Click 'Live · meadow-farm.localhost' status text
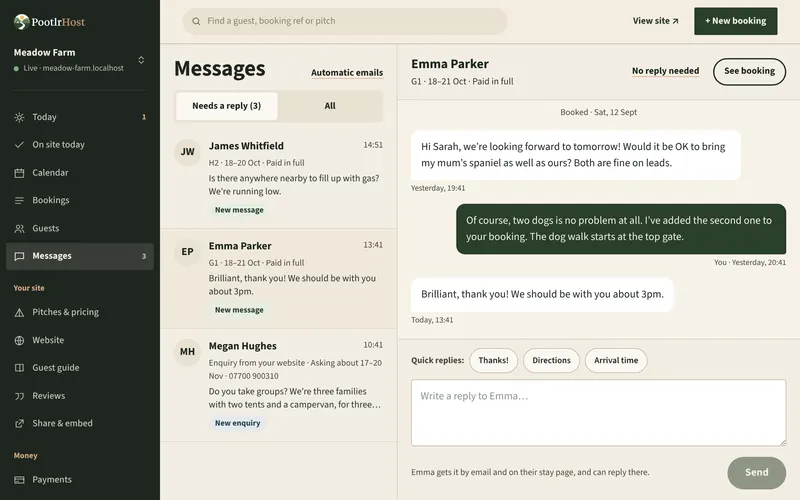The image size is (800, 500). click(x=73, y=68)
